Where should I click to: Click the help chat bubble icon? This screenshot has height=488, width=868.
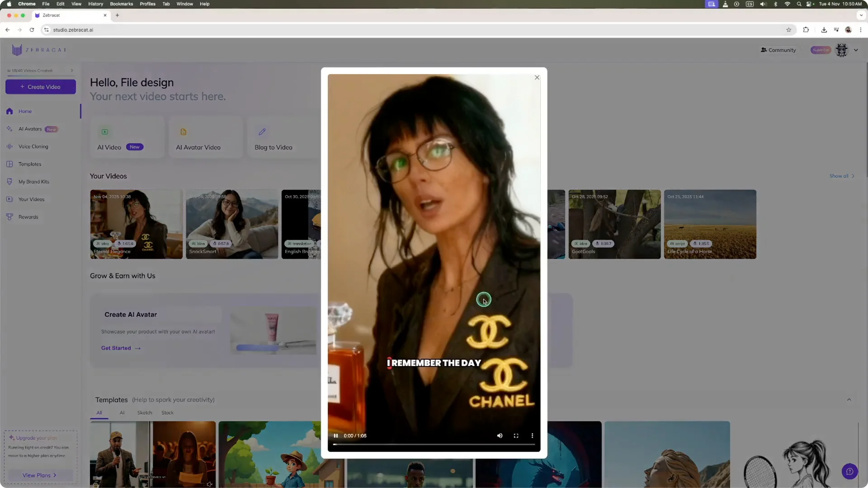click(x=849, y=471)
